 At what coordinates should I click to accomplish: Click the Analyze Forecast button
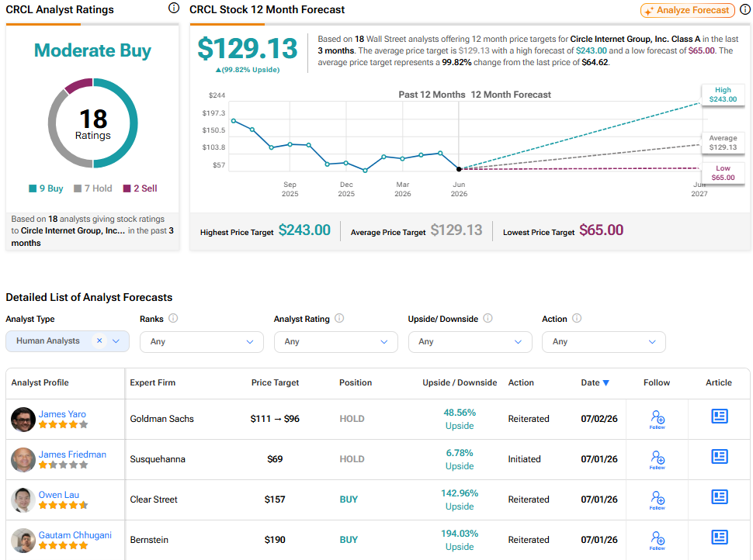[687, 10]
